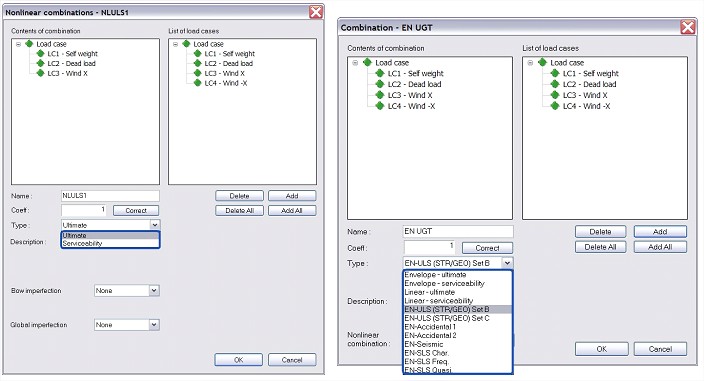704x381 pixels.
Task: Close the Combination EN UGT dialog
Action: click(x=688, y=27)
